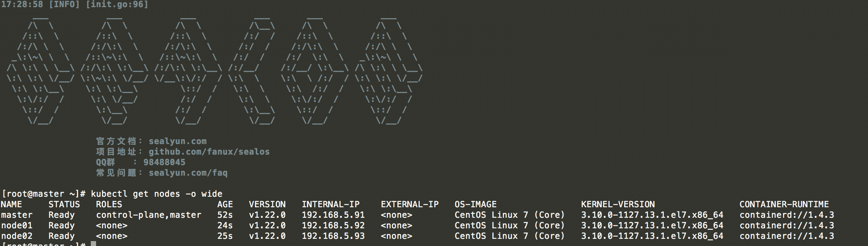Click the sealyun.com documentation link
This screenshot has width=868, height=246.
[x=177, y=141]
